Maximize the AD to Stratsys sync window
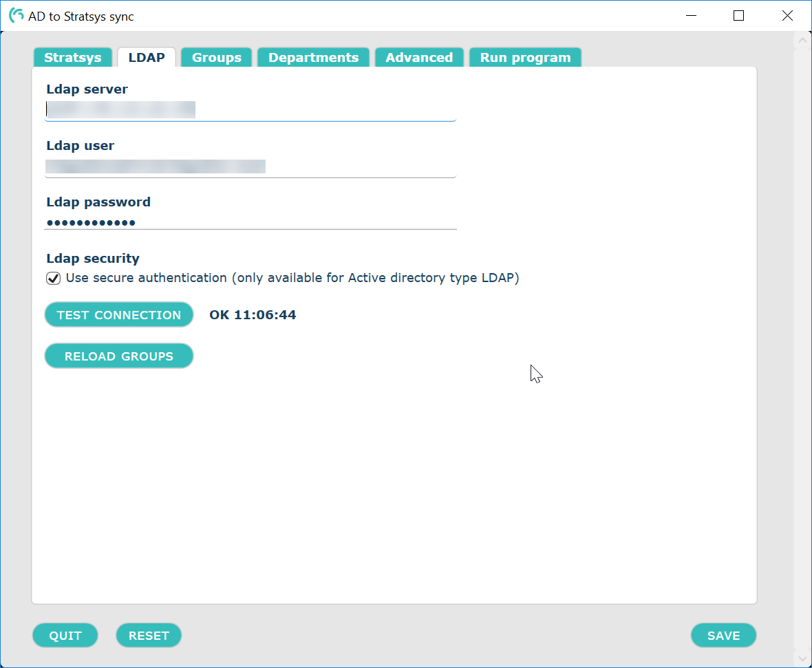Viewport: 812px width, 668px height. [739, 16]
